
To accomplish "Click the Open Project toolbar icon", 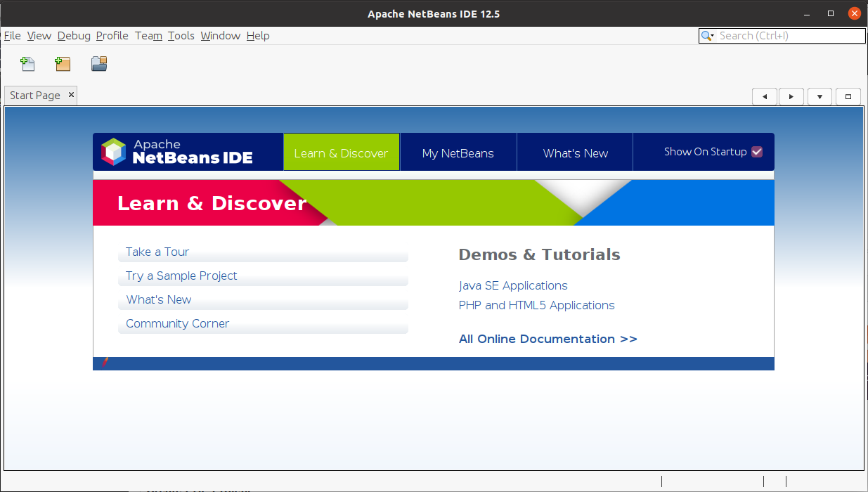I will tap(99, 64).
